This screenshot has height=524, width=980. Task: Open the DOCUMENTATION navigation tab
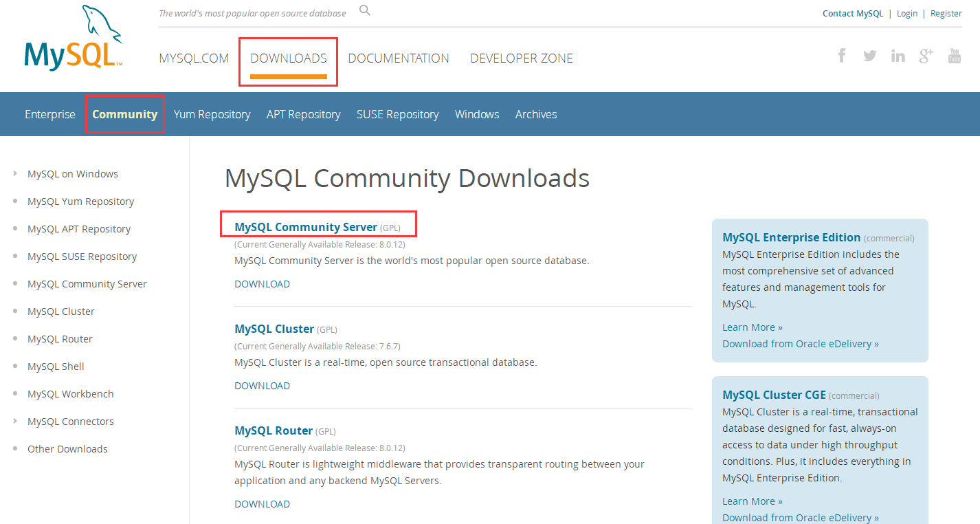[x=399, y=58]
